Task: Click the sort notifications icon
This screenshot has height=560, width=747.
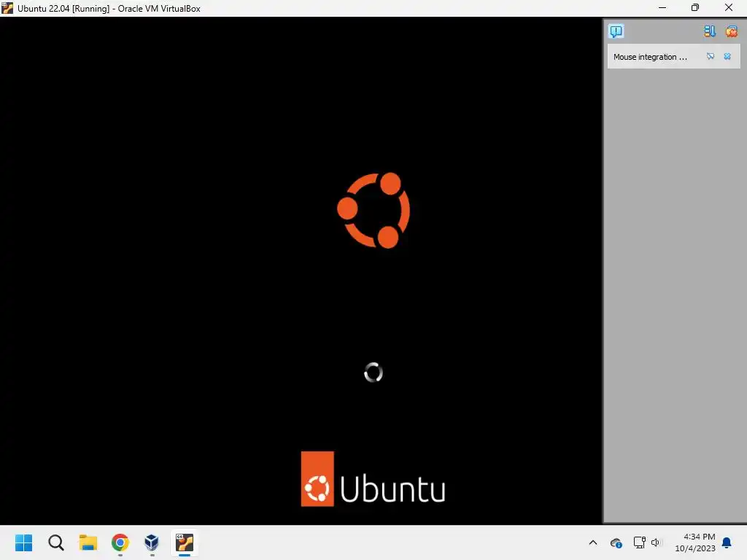Action: (x=709, y=31)
